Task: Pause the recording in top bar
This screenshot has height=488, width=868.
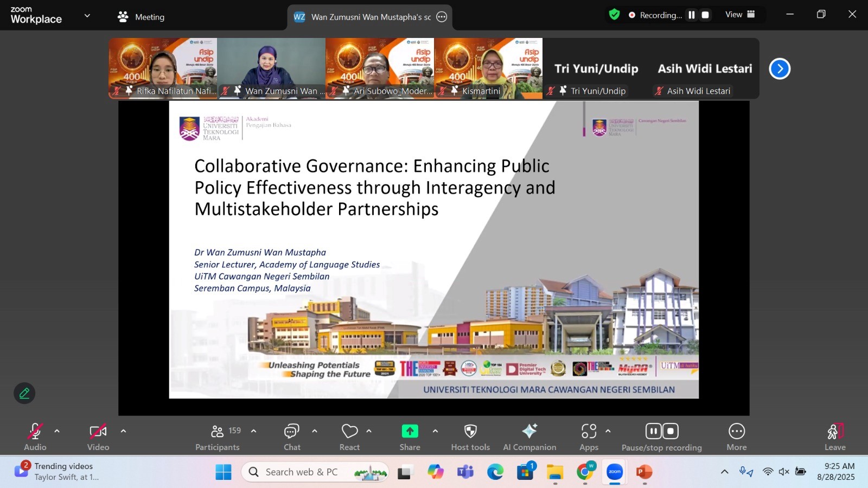Action: coord(692,15)
